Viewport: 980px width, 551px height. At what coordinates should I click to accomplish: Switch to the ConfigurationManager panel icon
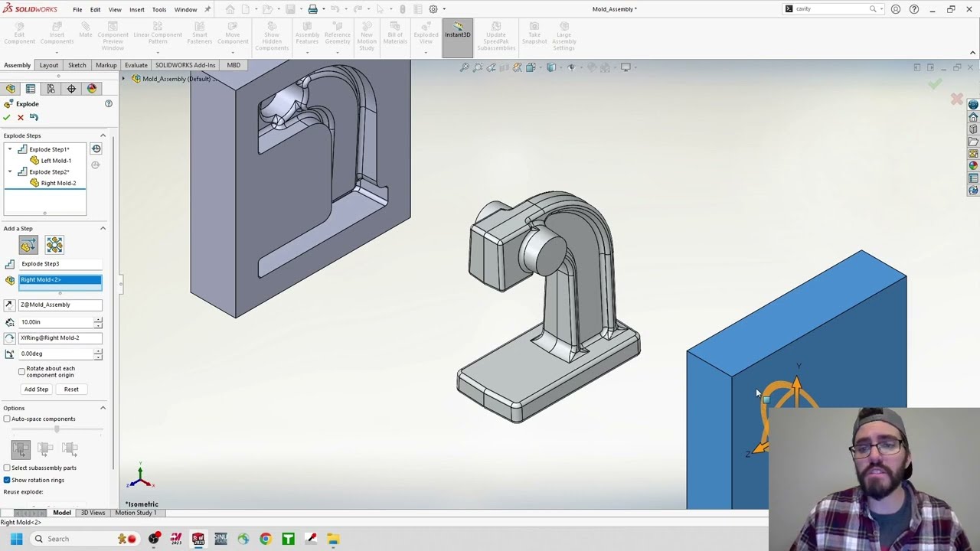(51, 89)
